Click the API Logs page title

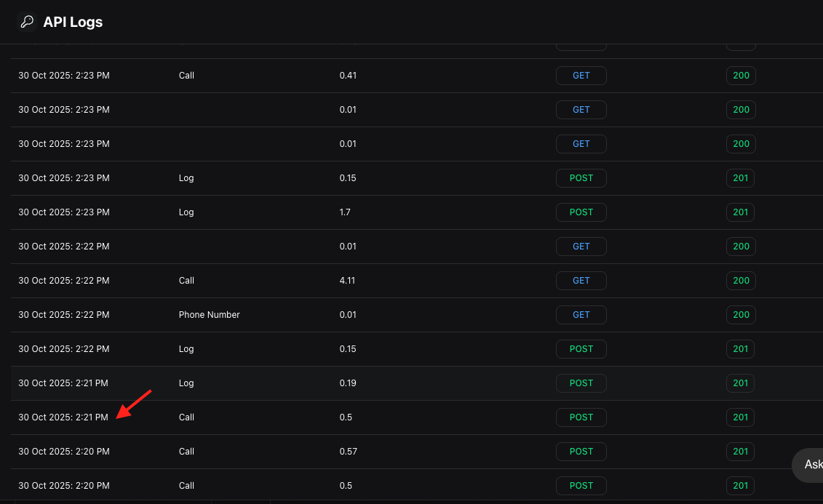tap(74, 22)
